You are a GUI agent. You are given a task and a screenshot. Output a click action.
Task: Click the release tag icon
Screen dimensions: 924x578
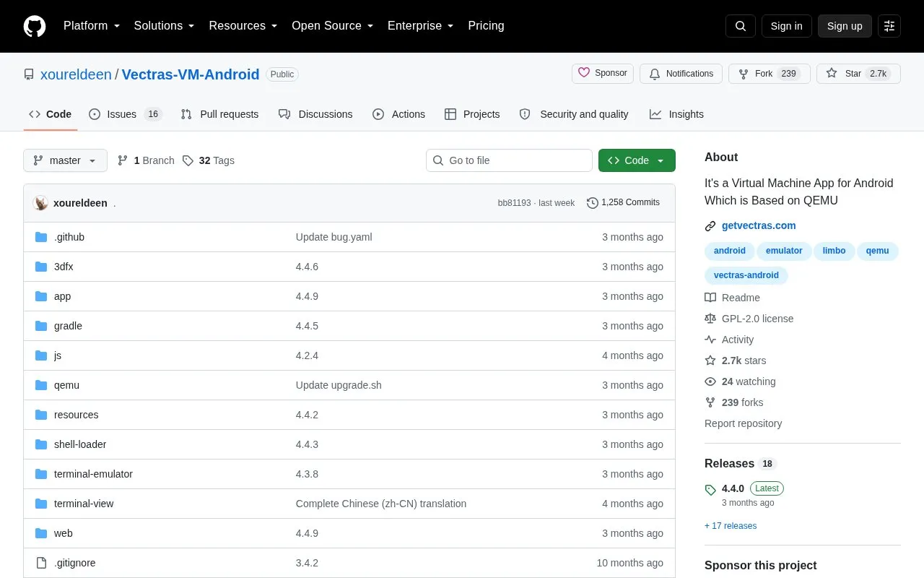coord(710,490)
